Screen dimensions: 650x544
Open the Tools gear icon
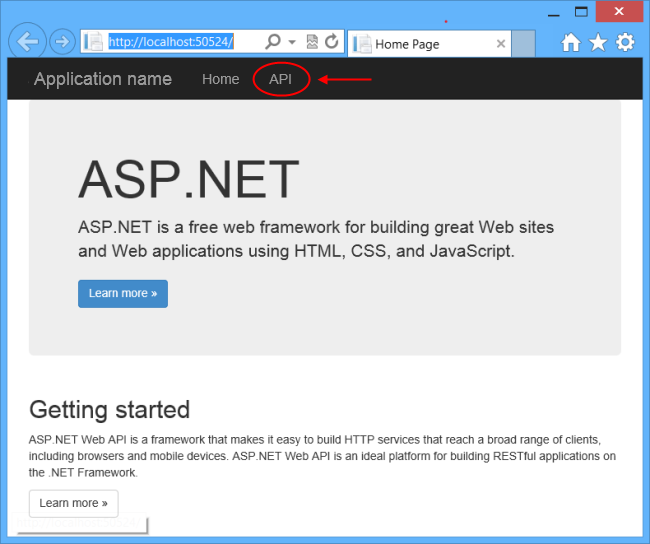[625, 42]
